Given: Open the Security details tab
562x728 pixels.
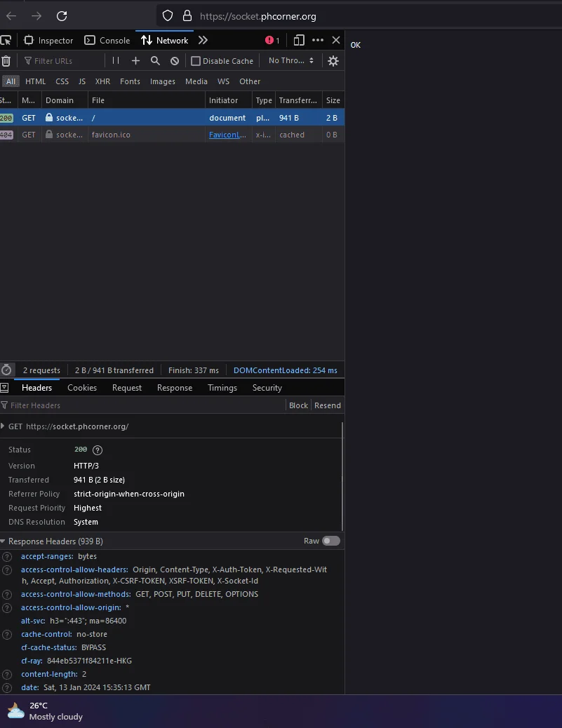Looking at the screenshot, I should (267, 388).
